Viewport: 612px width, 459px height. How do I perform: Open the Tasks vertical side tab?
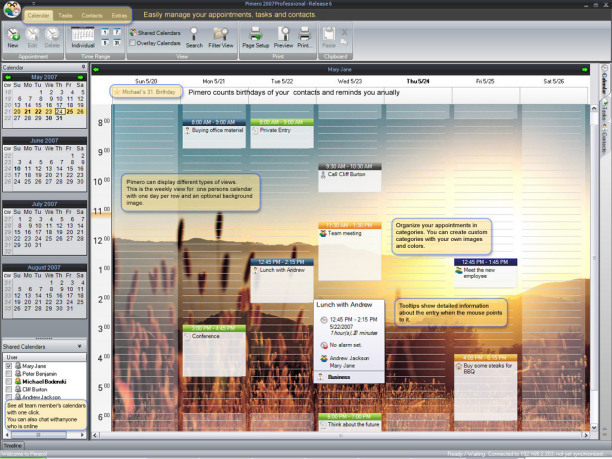pyautogui.click(x=604, y=110)
